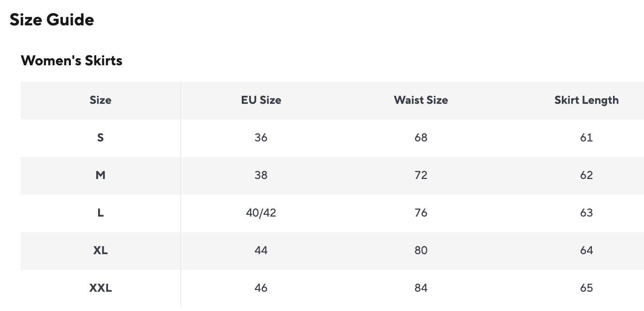Viewport: 644px width, 311px height.
Task: Click the Waist Size column header
Action: [x=421, y=100]
